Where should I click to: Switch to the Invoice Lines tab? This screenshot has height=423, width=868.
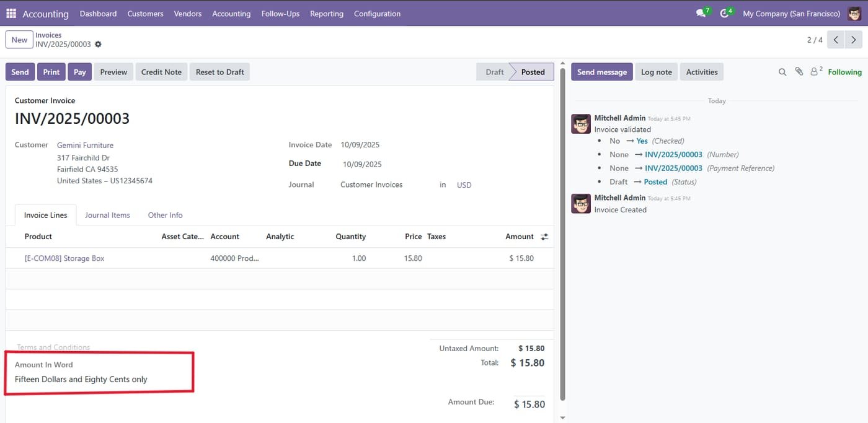coord(45,215)
